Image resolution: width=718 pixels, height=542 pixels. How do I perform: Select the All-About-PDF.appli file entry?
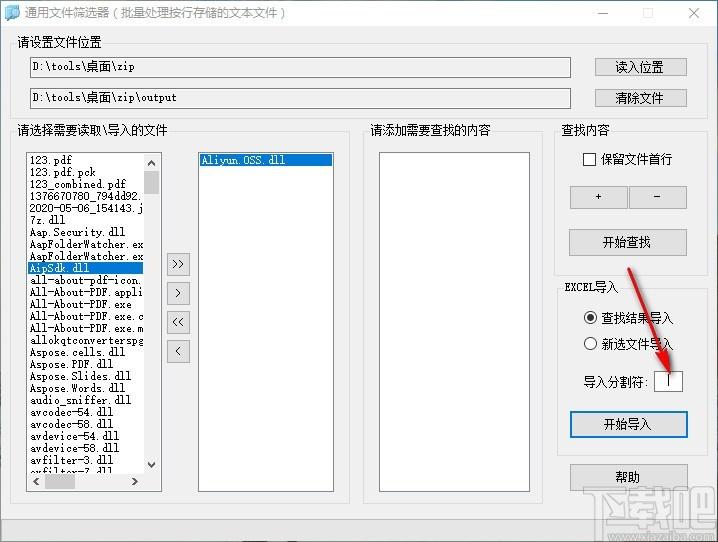click(x=86, y=292)
